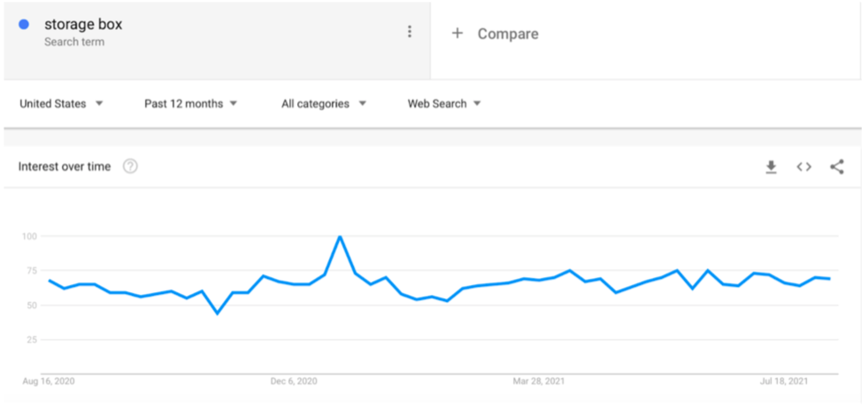Click the Dec 6, 2020 axis label

tap(294, 382)
